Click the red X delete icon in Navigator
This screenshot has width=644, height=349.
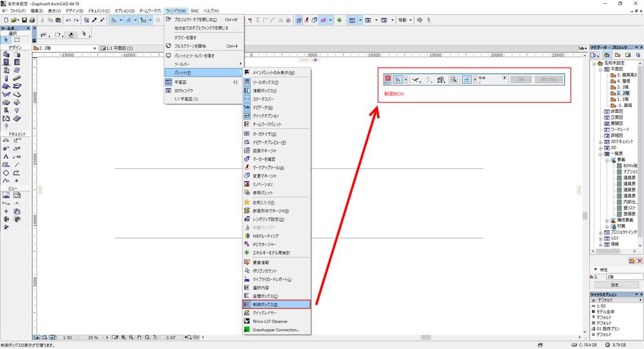639,261
